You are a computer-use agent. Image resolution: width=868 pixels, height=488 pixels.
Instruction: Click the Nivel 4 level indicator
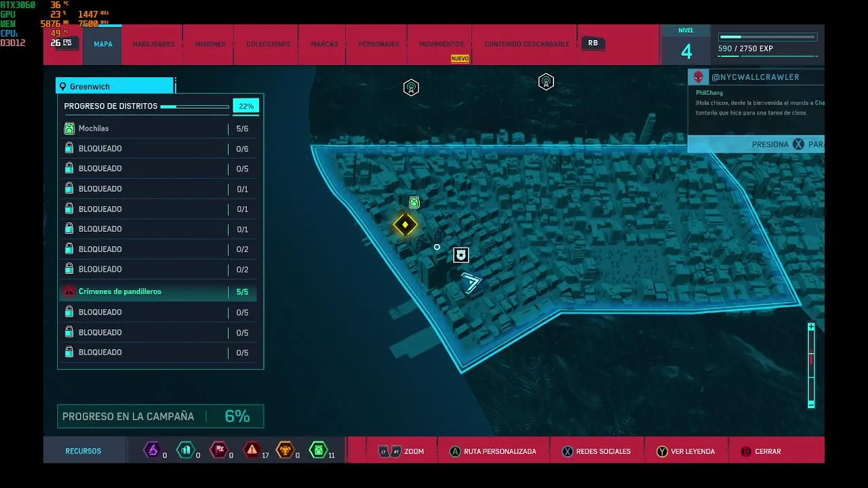point(686,45)
